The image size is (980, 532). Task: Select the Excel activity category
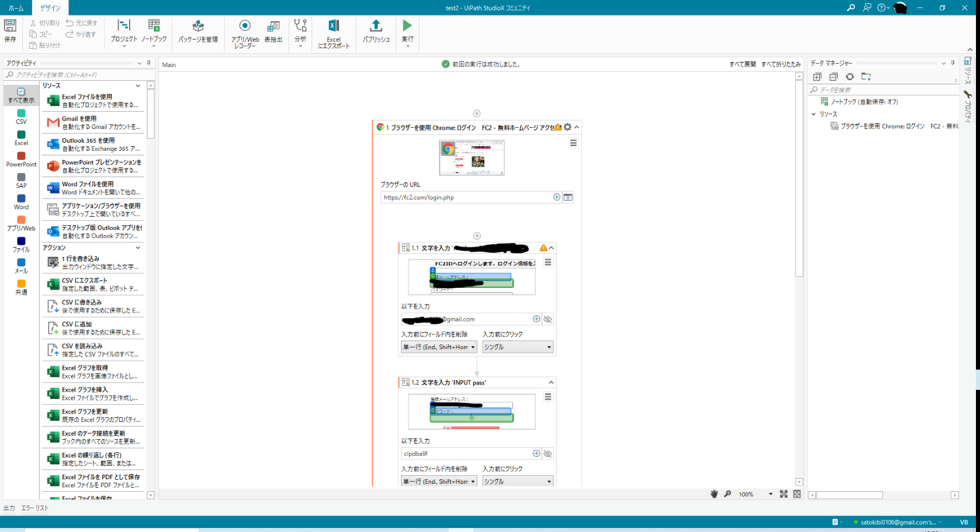click(x=21, y=138)
